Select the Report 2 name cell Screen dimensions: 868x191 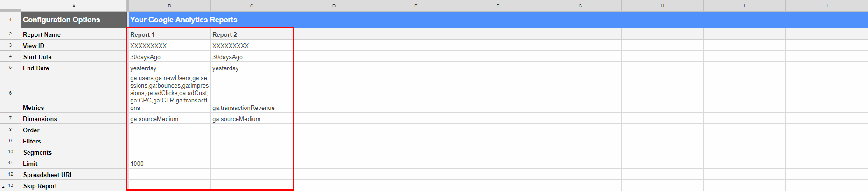252,34
